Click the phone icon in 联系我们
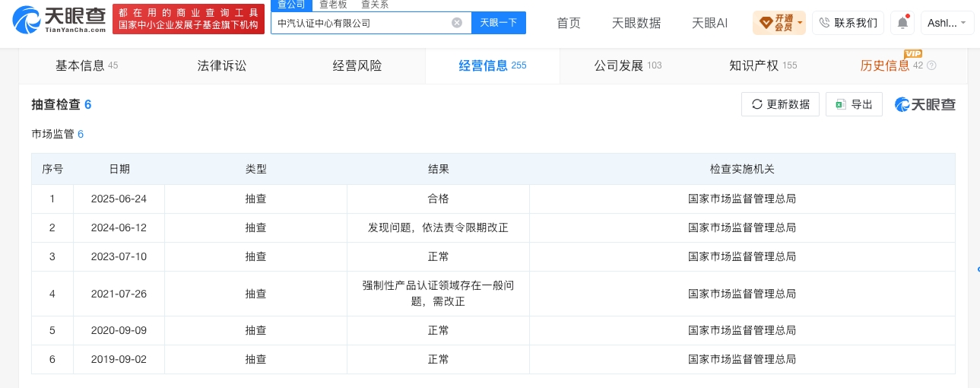Screen dimensions: 980x388 coord(825,23)
